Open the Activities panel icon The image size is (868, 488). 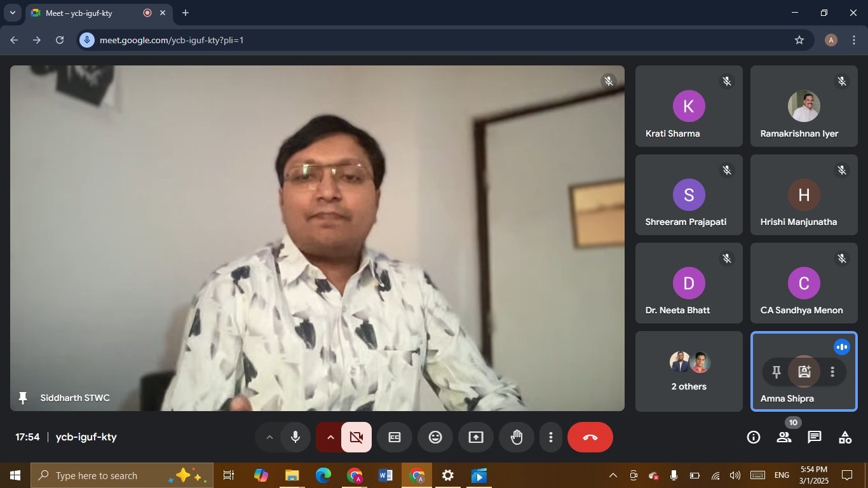coord(845,437)
